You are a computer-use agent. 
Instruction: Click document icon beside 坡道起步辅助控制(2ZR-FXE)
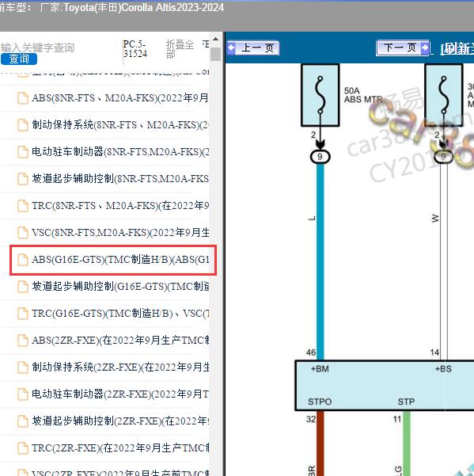coord(23,421)
